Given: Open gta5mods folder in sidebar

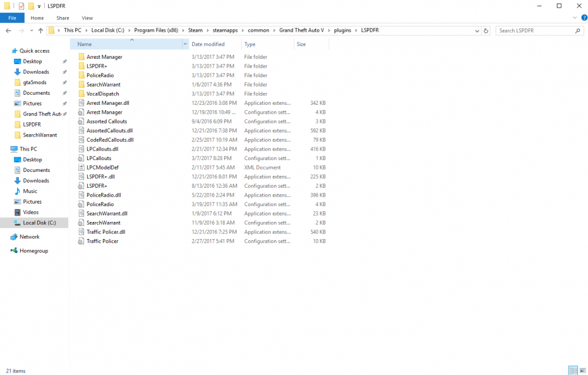Looking at the screenshot, I should 35,82.
